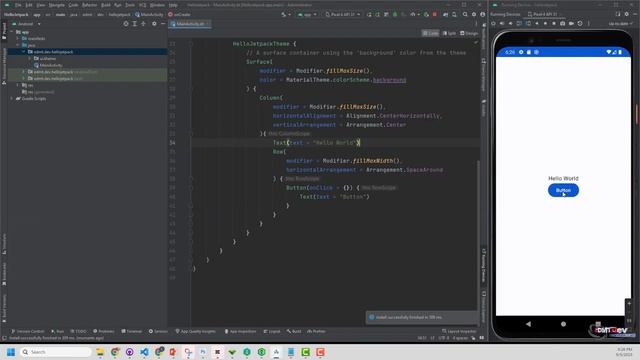This screenshot has width=640, height=360.
Task: Open the Navigate menu
Action: click(x=57, y=5)
